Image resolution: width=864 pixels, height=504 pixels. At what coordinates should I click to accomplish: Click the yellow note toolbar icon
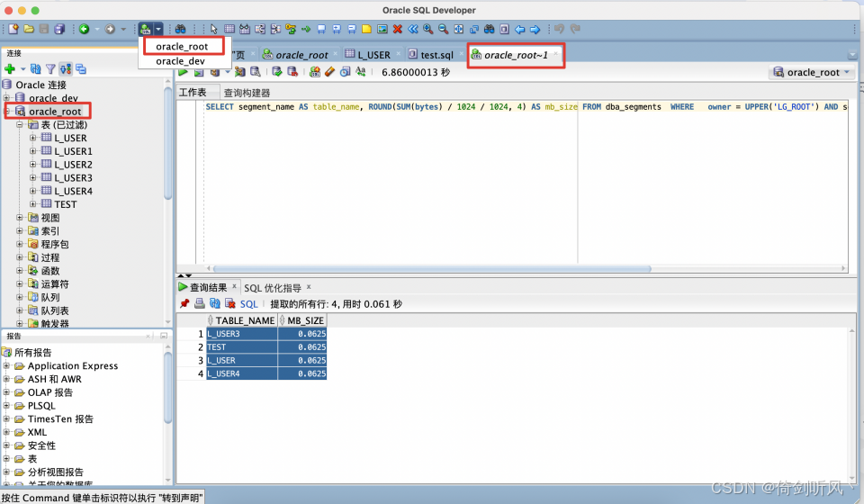[x=366, y=29]
